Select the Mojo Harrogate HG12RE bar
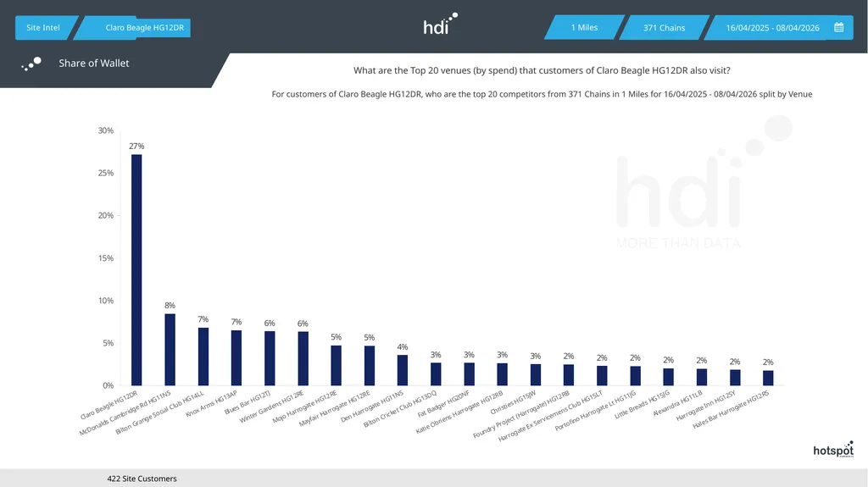Viewport: 868px width, 487px height. 336,365
